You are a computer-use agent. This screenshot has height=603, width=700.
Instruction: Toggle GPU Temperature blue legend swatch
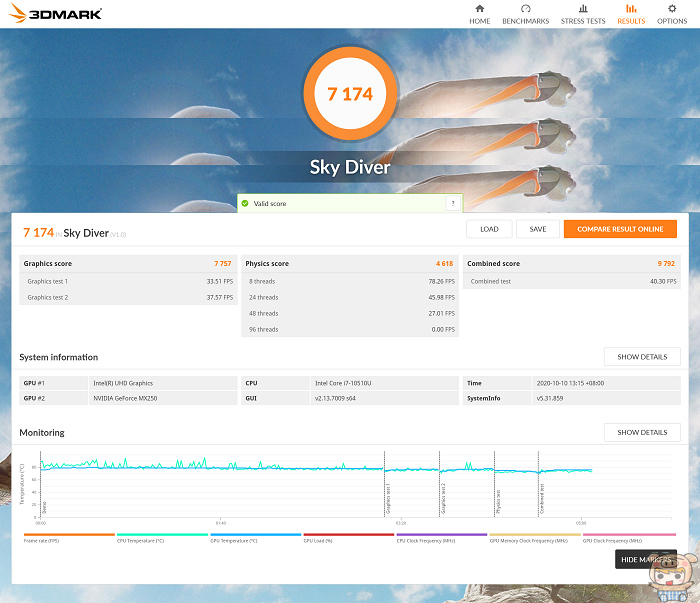(256, 534)
